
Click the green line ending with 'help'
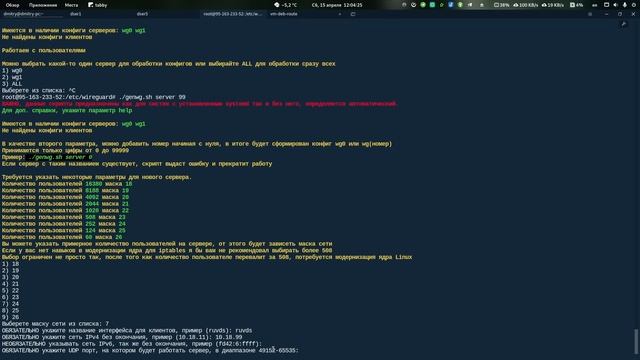click(67, 110)
